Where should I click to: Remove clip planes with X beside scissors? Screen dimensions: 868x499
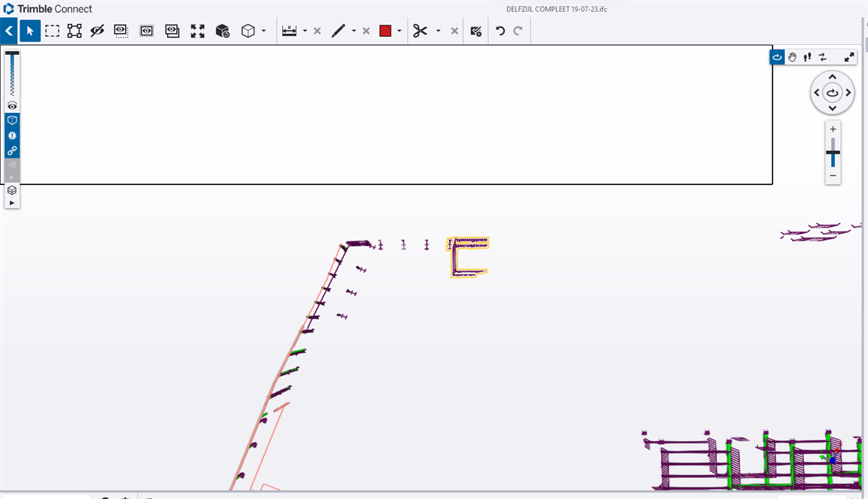pos(454,31)
